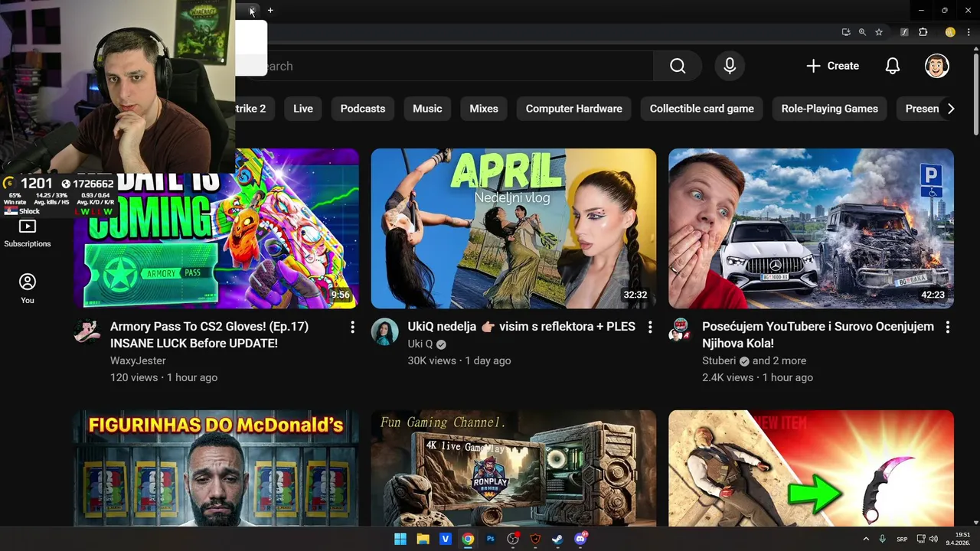
Task: Open the YouTube account avatar menu
Action: [937, 66]
